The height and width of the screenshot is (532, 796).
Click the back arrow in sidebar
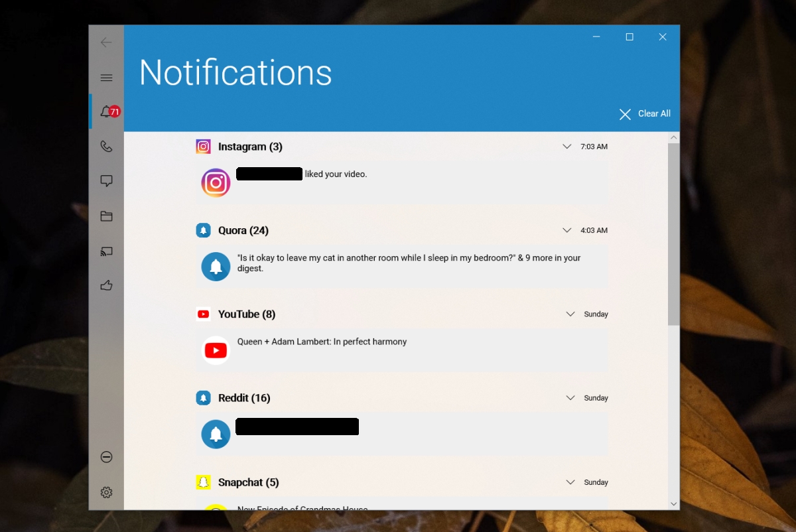point(106,42)
